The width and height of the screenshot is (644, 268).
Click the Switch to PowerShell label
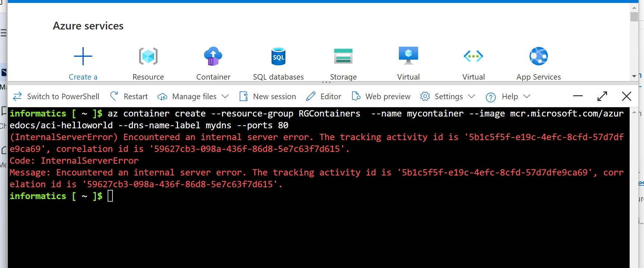point(63,97)
